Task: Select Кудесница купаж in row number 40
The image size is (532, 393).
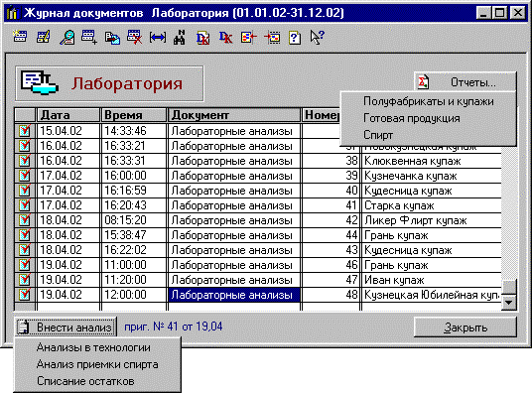Action: pyautogui.click(x=432, y=191)
